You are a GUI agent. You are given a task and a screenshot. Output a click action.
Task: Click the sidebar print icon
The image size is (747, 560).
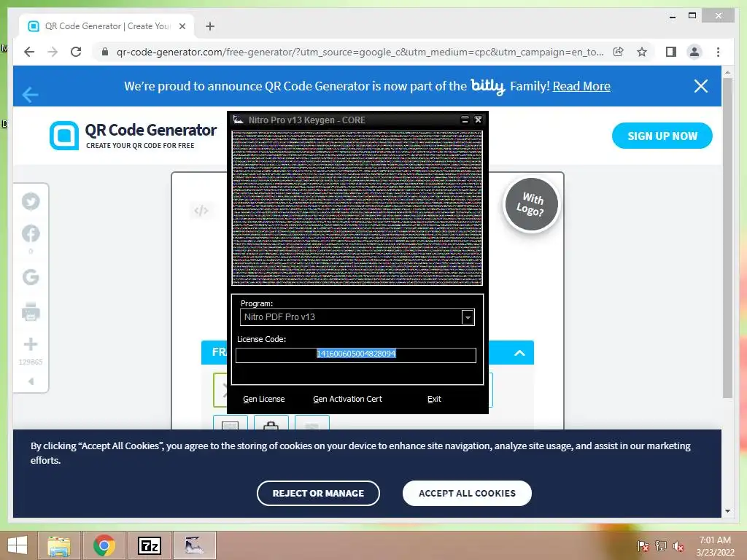click(31, 312)
